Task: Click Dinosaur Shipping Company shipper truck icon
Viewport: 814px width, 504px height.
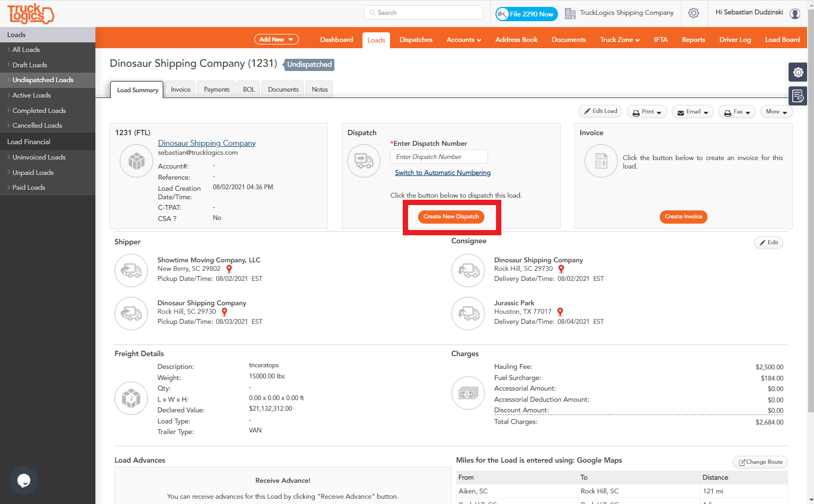Action: [x=131, y=314]
